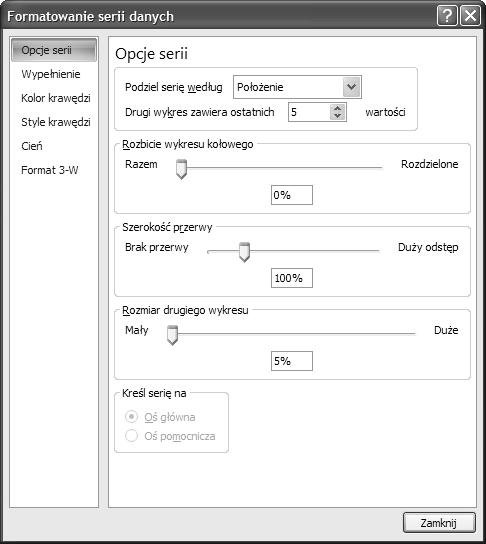This screenshot has height=544, width=486.
Task: Click the Szerokość przerwy slider handle
Action: [244, 252]
